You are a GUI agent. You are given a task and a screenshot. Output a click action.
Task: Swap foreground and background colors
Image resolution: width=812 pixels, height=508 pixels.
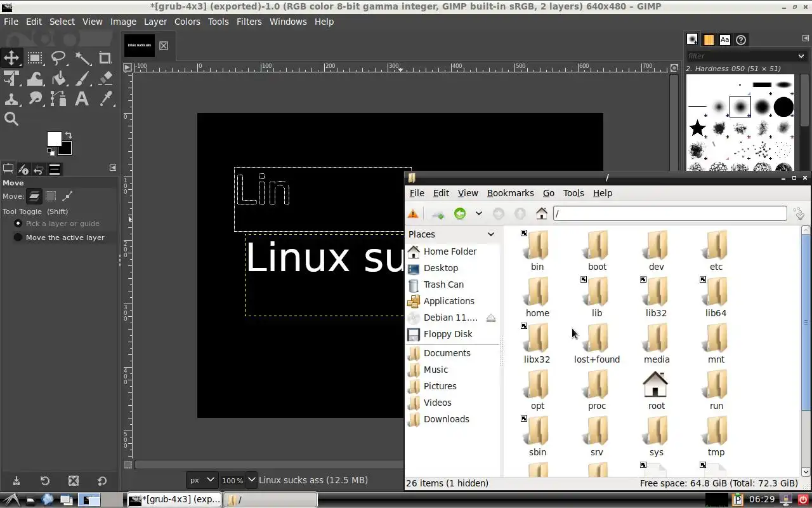point(69,135)
